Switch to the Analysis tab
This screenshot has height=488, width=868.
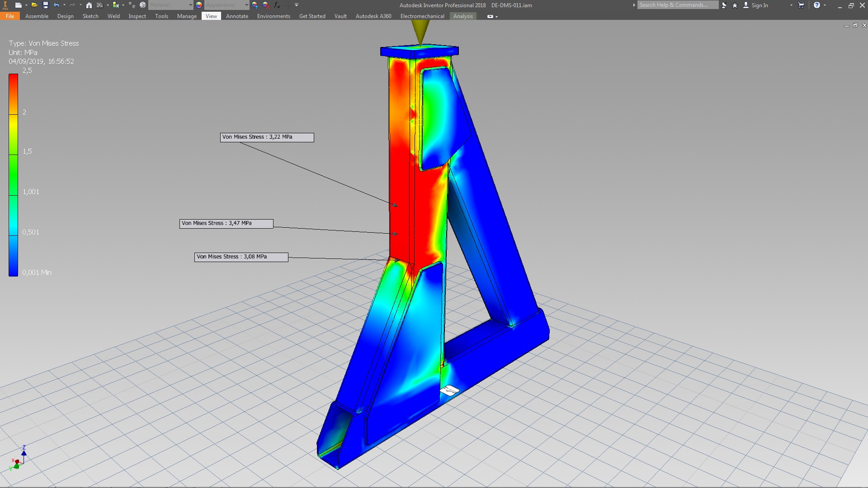point(463,16)
